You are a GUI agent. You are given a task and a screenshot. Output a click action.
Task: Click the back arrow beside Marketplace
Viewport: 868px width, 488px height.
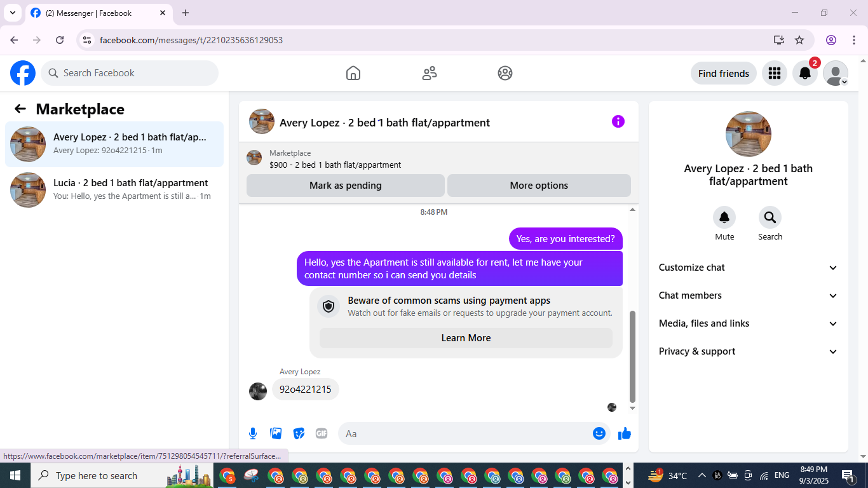pyautogui.click(x=20, y=109)
